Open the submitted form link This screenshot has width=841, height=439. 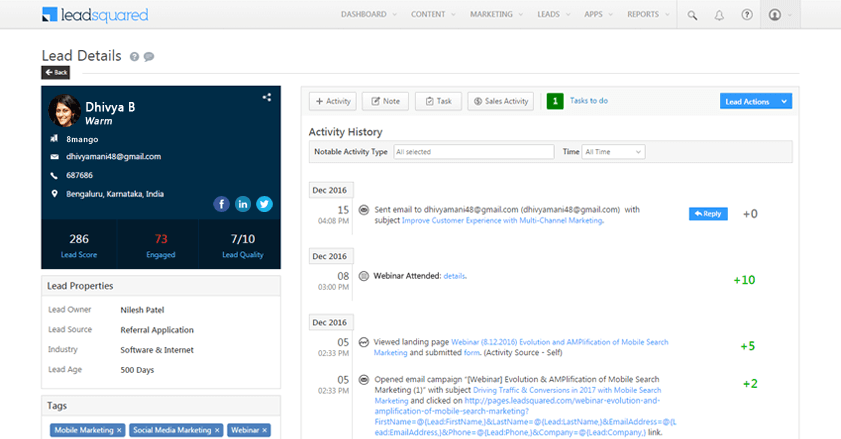(471, 353)
